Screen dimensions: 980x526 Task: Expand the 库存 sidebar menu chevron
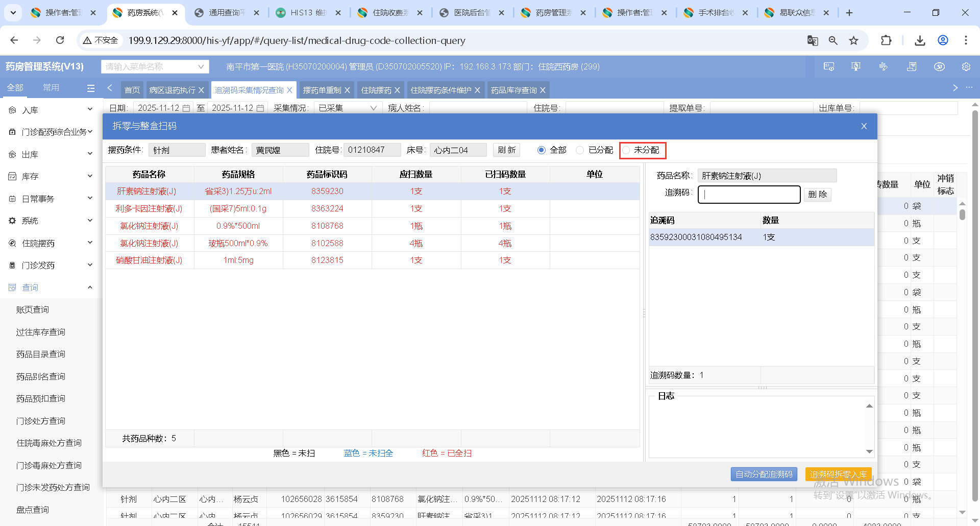pos(90,176)
